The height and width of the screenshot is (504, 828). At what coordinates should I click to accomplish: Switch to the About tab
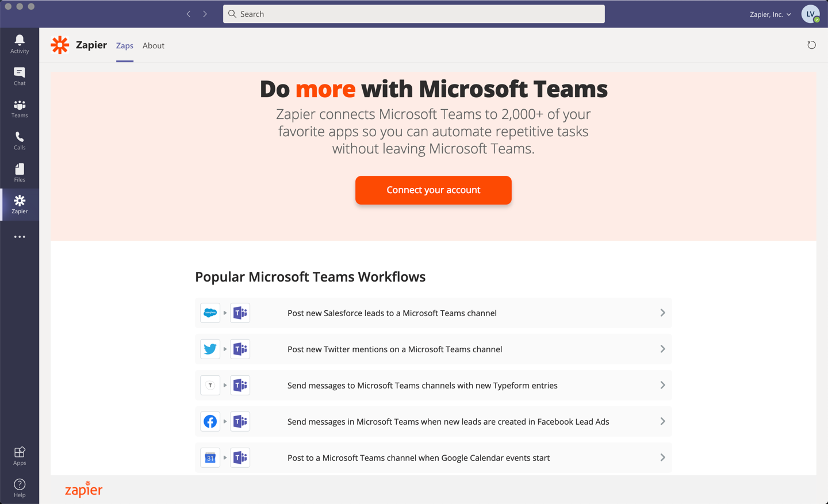pyautogui.click(x=154, y=45)
